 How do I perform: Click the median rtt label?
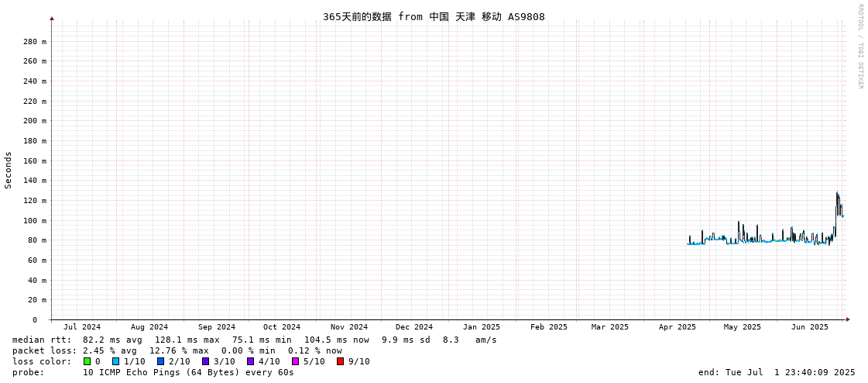click(42, 340)
